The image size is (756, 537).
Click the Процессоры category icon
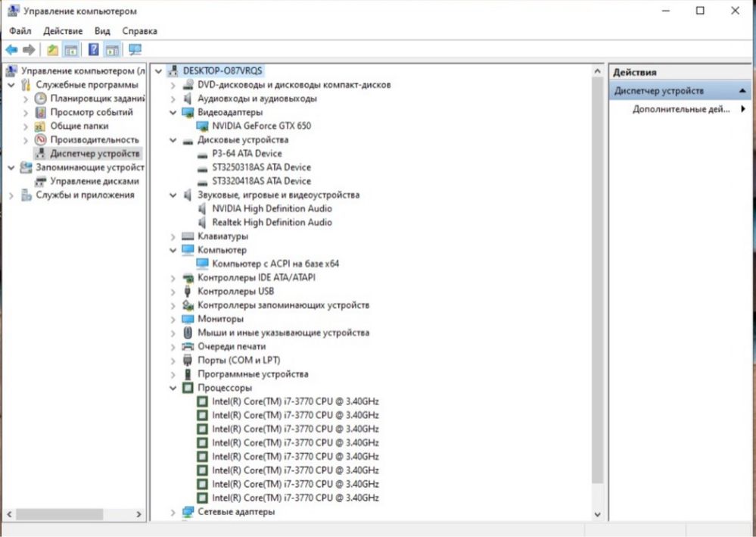pyautogui.click(x=188, y=388)
